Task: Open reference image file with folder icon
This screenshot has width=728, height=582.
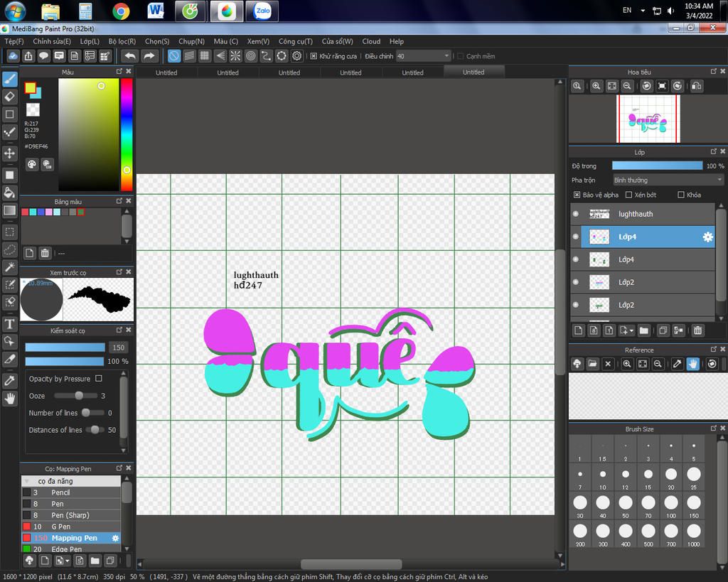Action: pyautogui.click(x=592, y=364)
